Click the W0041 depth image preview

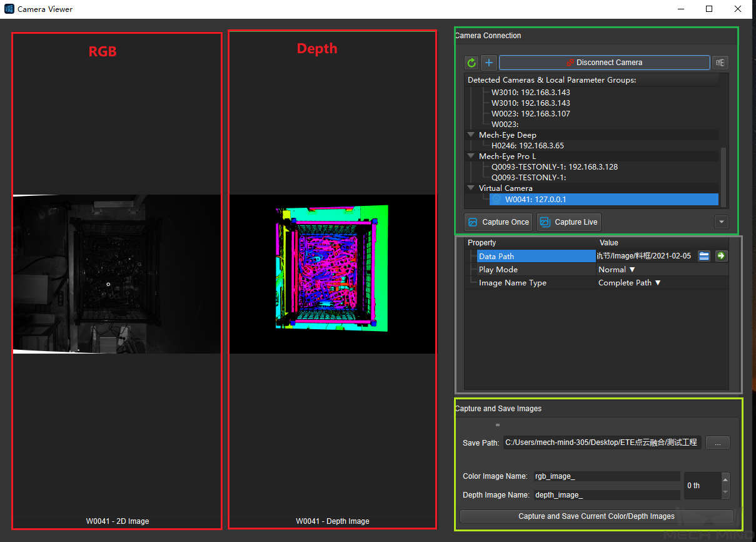tap(333, 274)
